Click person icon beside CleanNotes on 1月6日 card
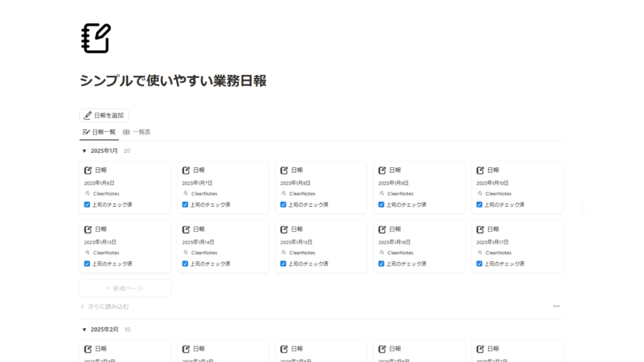This screenshot has height=362, width=644. click(x=87, y=194)
